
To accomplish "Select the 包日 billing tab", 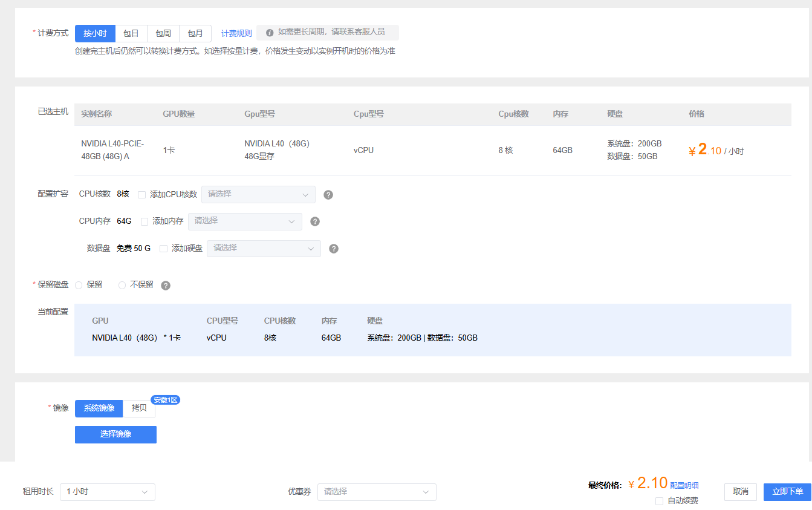I will pyautogui.click(x=131, y=33).
